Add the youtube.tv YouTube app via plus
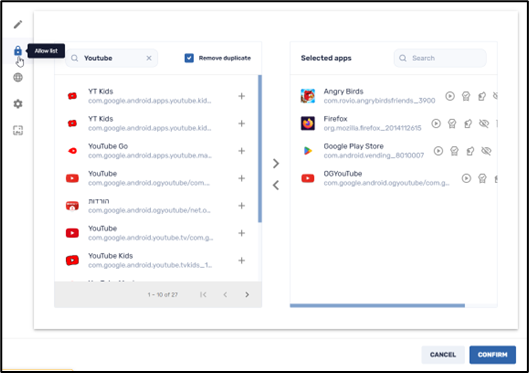The width and height of the screenshot is (529, 373). 242,233
